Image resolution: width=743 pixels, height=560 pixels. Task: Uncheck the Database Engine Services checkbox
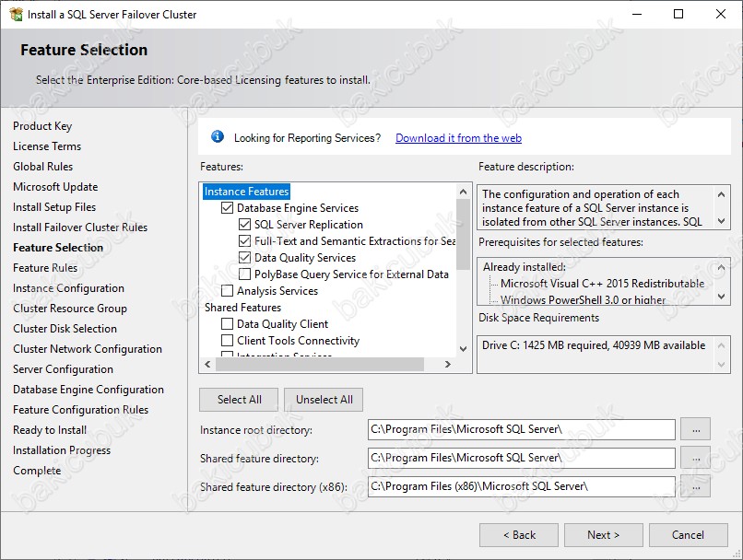point(228,208)
